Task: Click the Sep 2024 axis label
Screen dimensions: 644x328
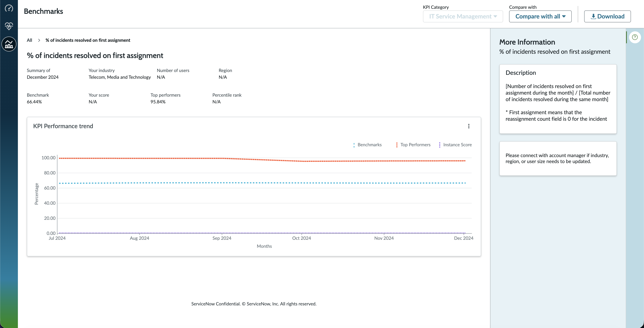Action: pyautogui.click(x=222, y=238)
